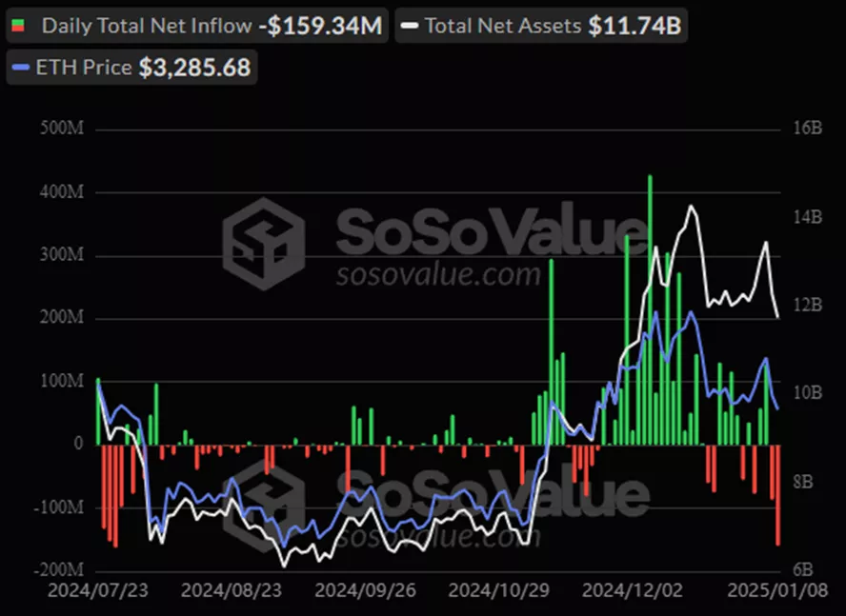
Task: Click the -$159.34M inflow value
Action: (320, 26)
